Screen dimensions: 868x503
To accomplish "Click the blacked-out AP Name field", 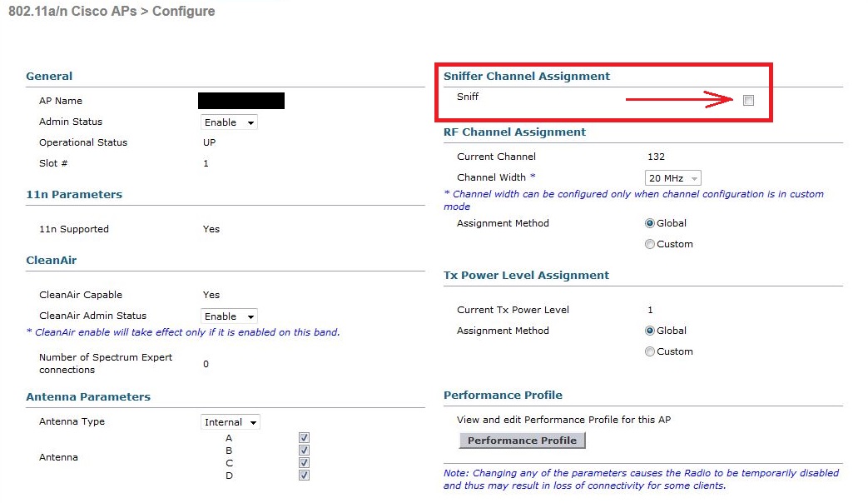I will click(x=241, y=101).
